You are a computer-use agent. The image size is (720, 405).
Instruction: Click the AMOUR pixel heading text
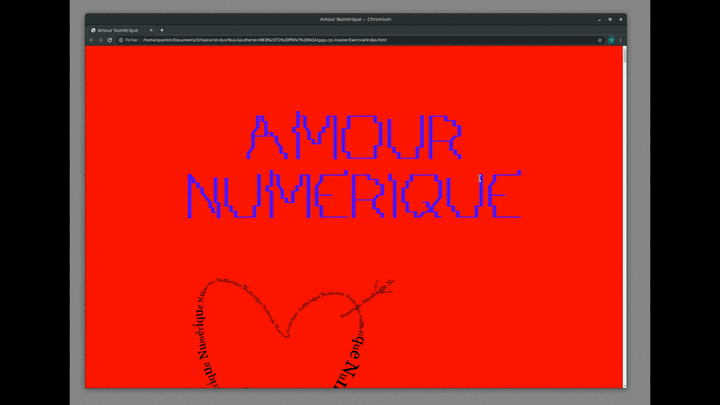[x=354, y=138]
